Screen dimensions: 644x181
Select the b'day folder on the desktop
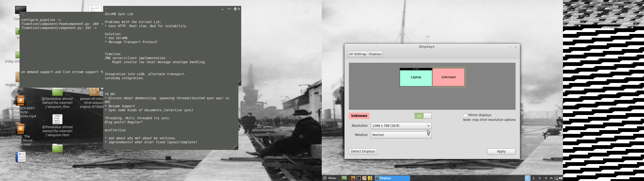[17, 54]
